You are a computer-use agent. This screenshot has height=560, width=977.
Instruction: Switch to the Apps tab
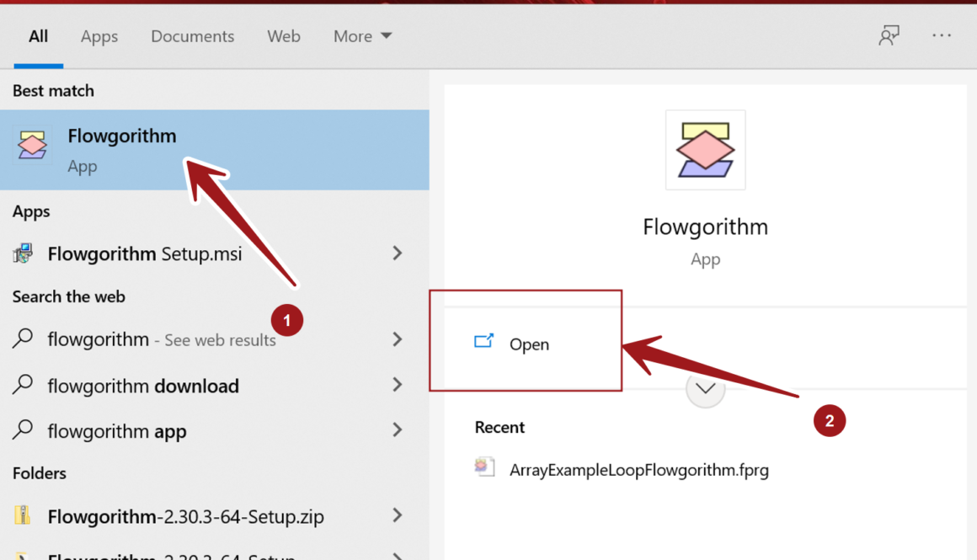point(99,36)
